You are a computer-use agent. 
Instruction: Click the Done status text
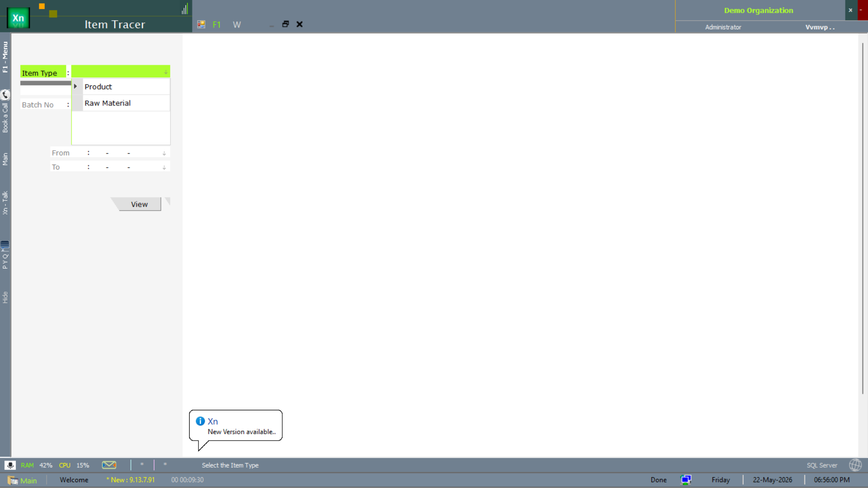point(659,480)
